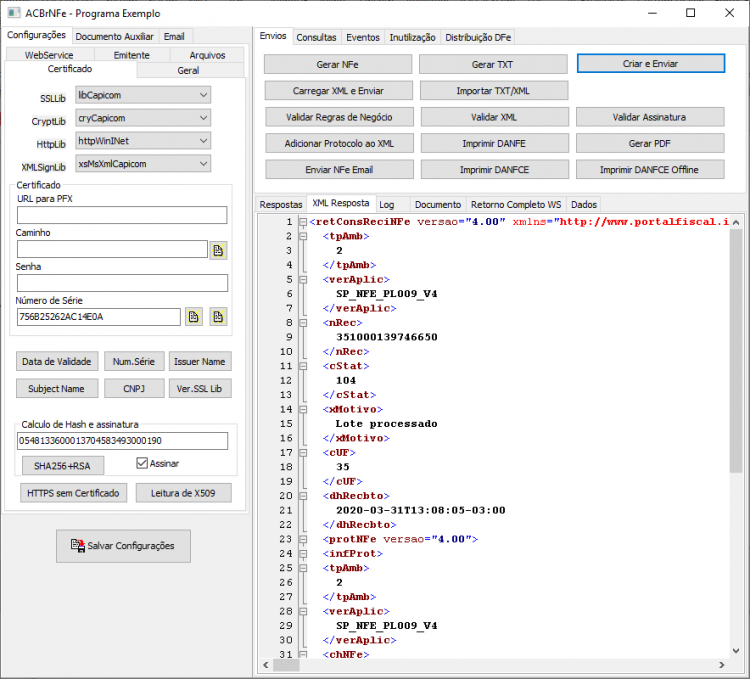Click the vertical scrollbar of XML response
This screenshot has width=750, height=679.
click(736, 350)
